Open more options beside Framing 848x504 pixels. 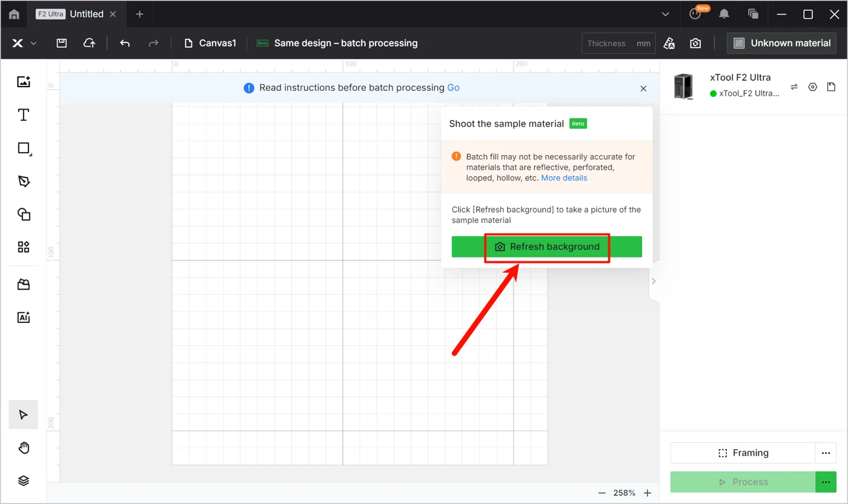point(826,453)
